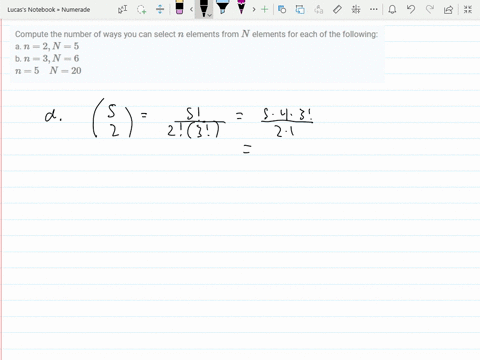The width and height of the screenshot is (480, 360).
Task: Show more pens with right chevron
Action: point(254,9)
